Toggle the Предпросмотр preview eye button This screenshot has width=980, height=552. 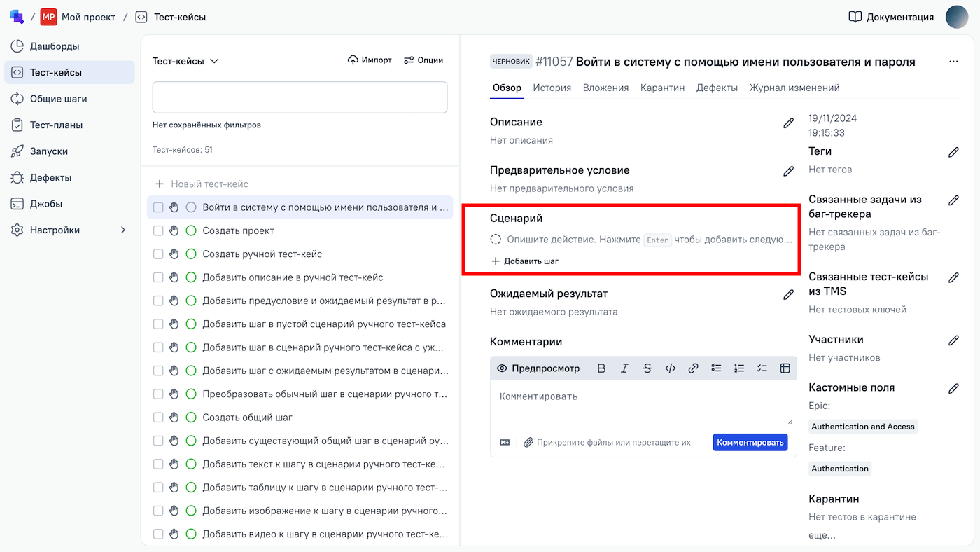point(538,368)
